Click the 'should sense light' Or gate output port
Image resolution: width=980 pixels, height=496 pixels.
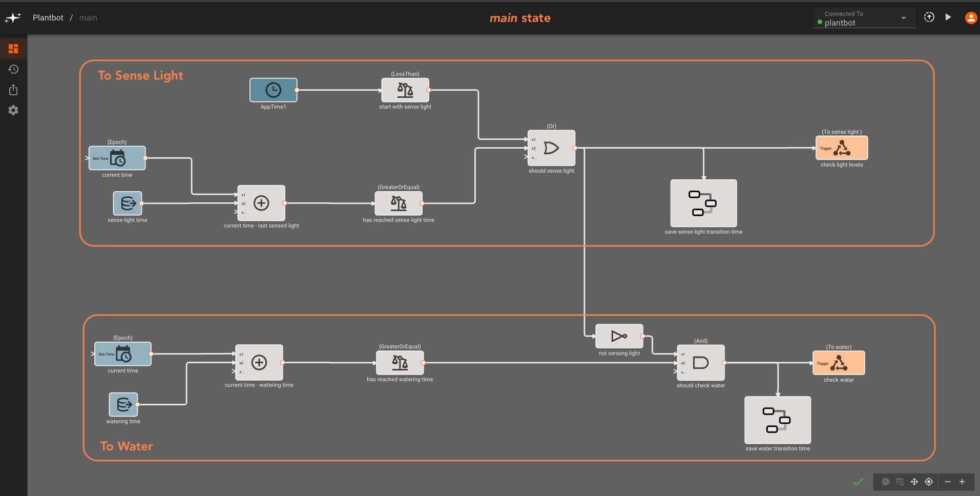pos(575,148)
